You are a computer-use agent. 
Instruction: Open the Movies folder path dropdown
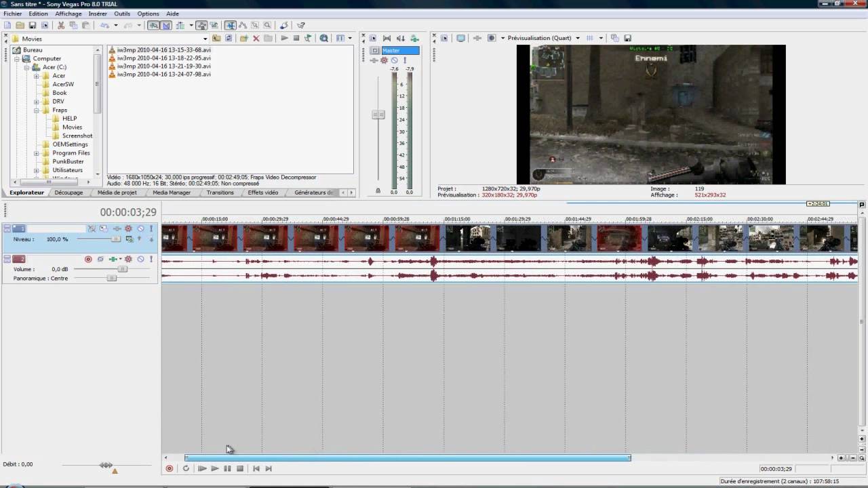(x=205, y=39)
